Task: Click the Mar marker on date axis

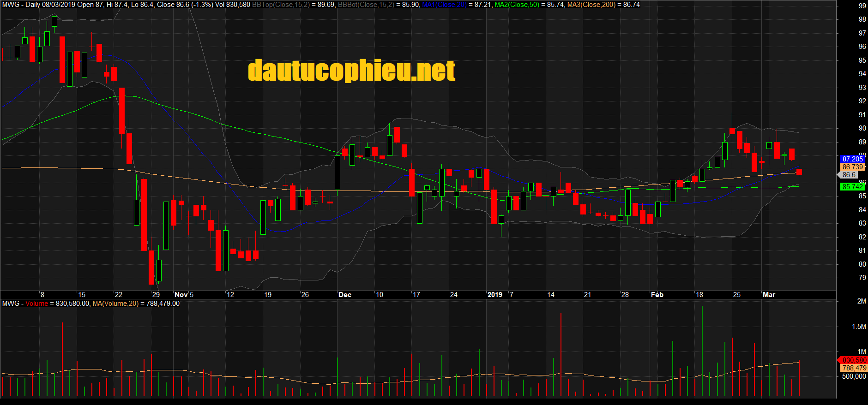Action: click(769, 295)
